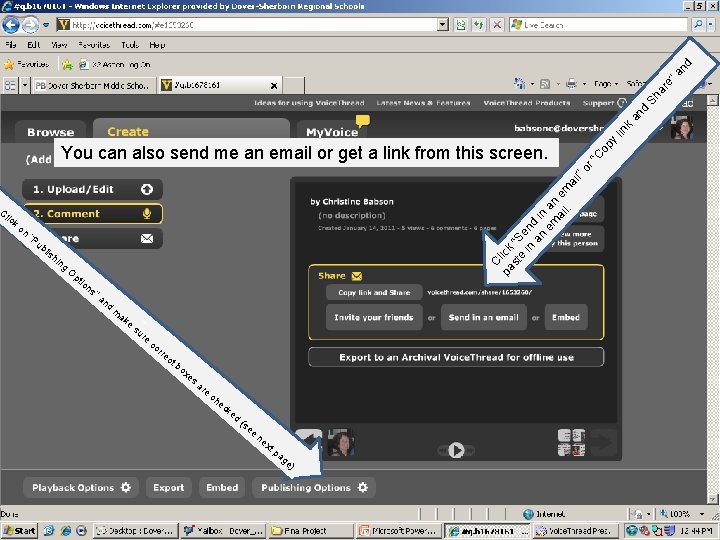The image size is (720, 540).
Task: Open the page thumbnails grid icon
Action: (x=571, y=443)
